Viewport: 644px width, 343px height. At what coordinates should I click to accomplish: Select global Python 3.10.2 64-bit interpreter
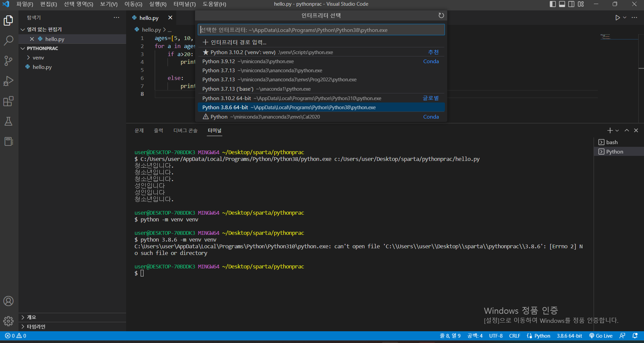(x=321, y=98)
